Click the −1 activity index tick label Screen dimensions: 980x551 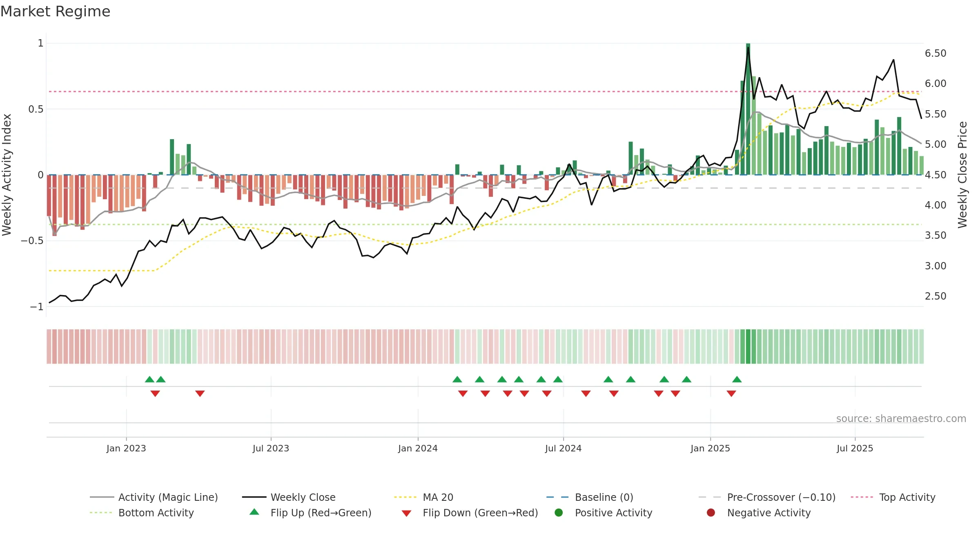(37, 307)
